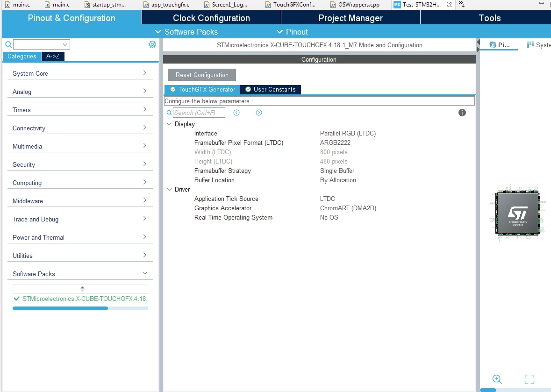Click the STM32 chip package image
Image resolution: width=551 pixels, height=392 pixels.
(x=518, y=213)
